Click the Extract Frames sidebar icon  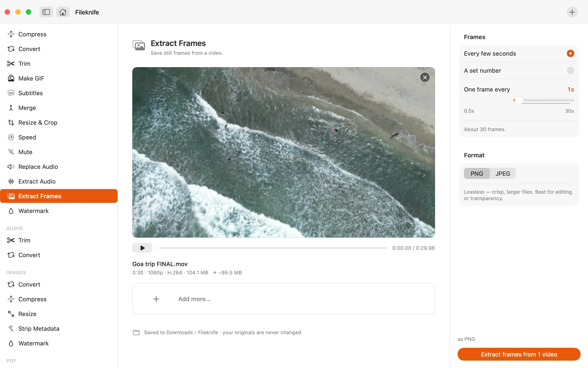pyautogui.click(x=11, y=196)
